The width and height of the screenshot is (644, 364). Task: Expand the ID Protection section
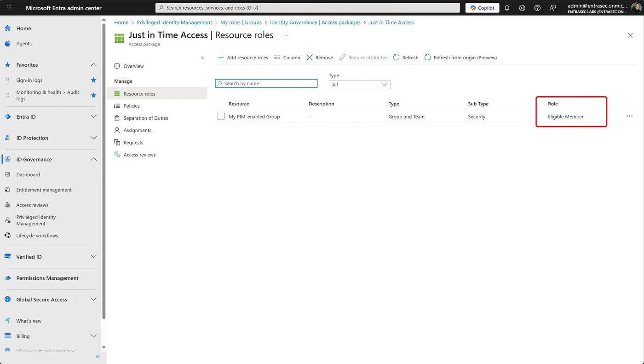coord(93,138)
